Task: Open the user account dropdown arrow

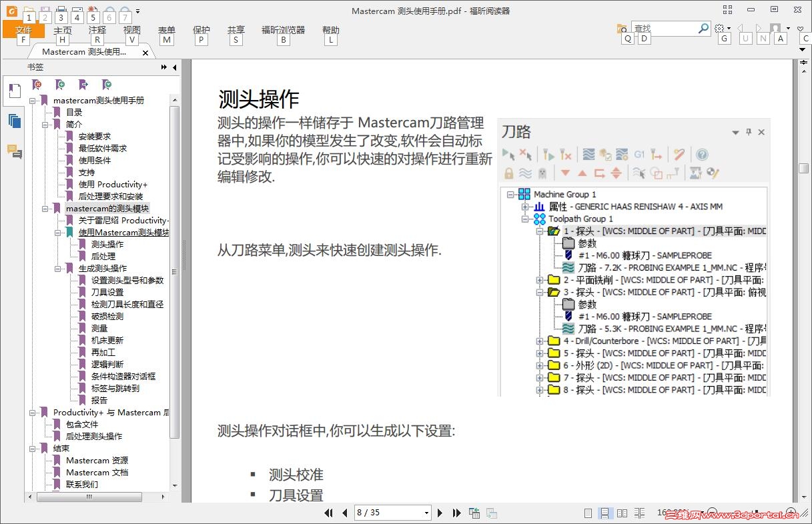Action: [x=788, y=29]
